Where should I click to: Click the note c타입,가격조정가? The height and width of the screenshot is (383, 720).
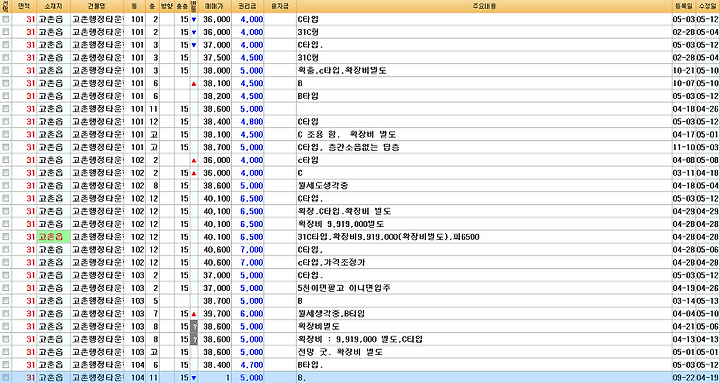point(332,263)
